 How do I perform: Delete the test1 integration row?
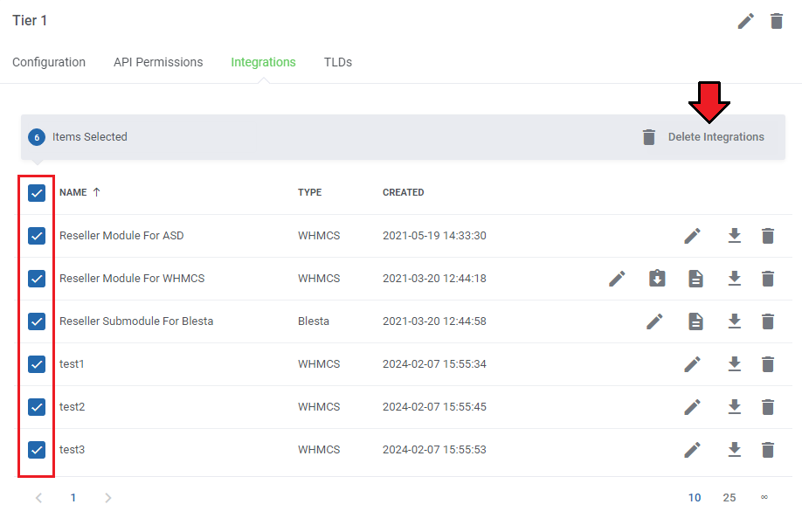click(x=768, y=364)
